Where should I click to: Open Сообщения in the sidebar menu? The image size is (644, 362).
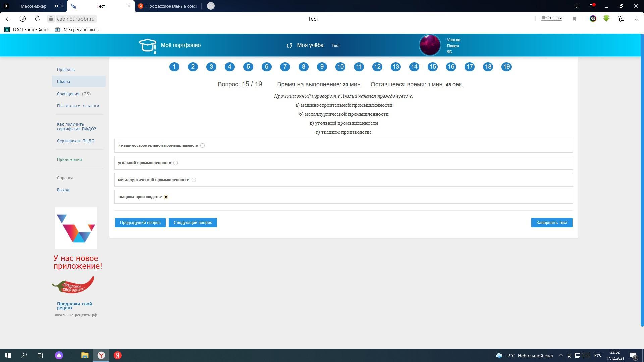click(68, 94)
